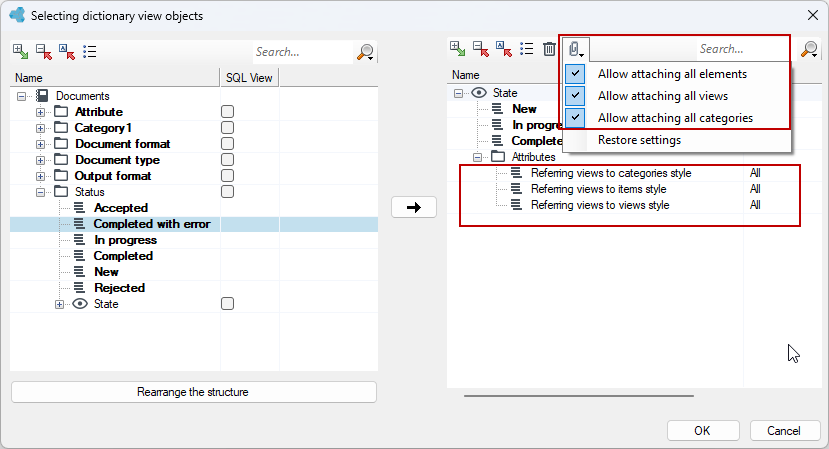Toggle SQL View checkbox for State
The width and height of the screenshot is (829, 449).
(227, 304)
